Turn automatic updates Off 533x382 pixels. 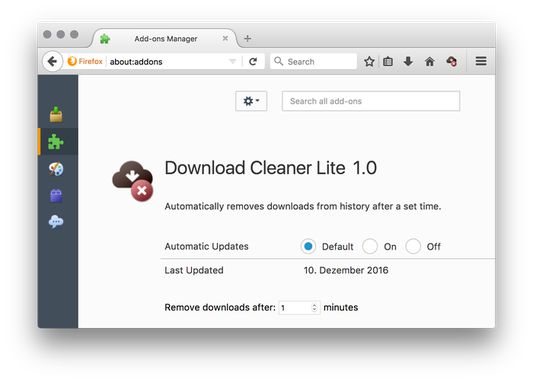coord(413,246)
